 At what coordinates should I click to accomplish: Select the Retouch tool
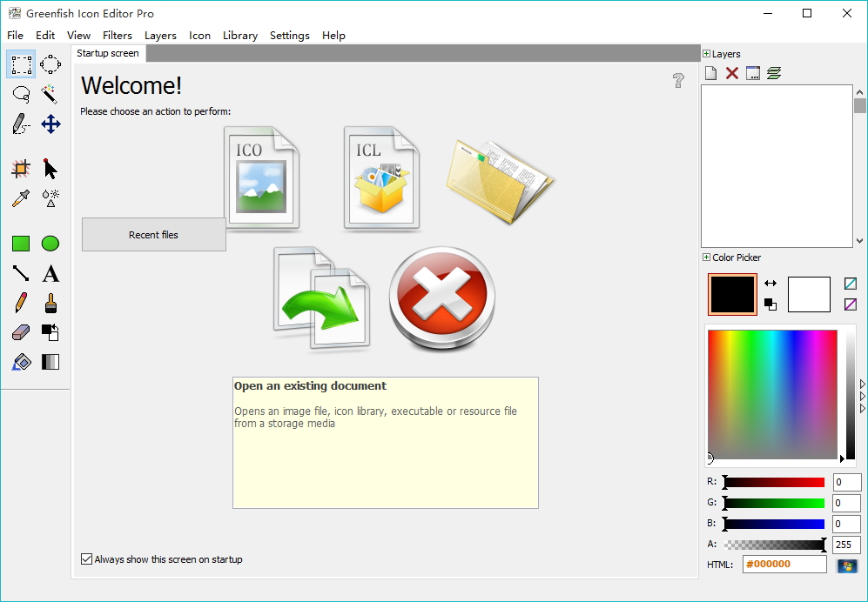pyautogui.click(x=50, y=198)
